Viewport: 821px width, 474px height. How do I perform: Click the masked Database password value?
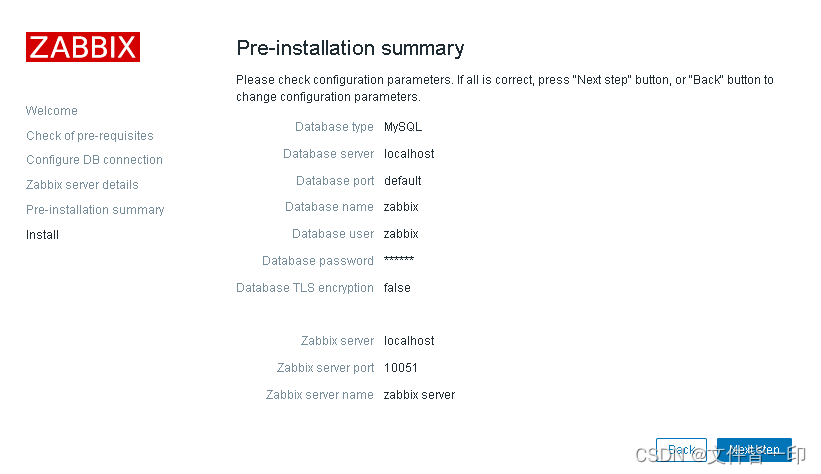click(398, 259)
